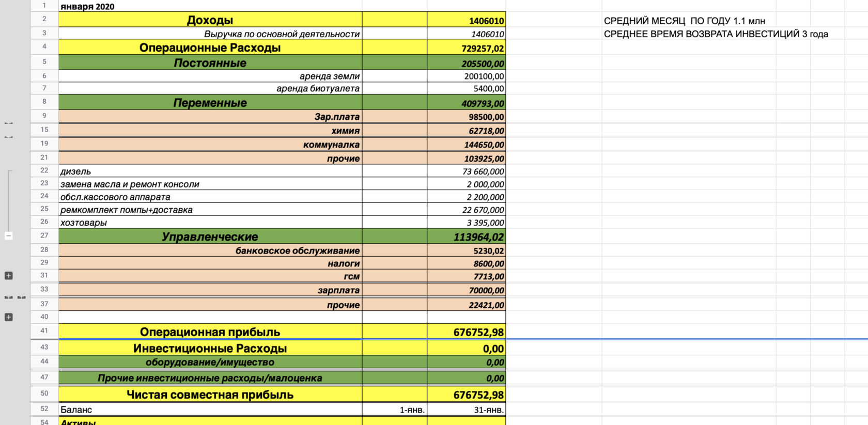868x425 pixels.
Task: Select the 'налоги' cell
Action: tap(210, 263)
